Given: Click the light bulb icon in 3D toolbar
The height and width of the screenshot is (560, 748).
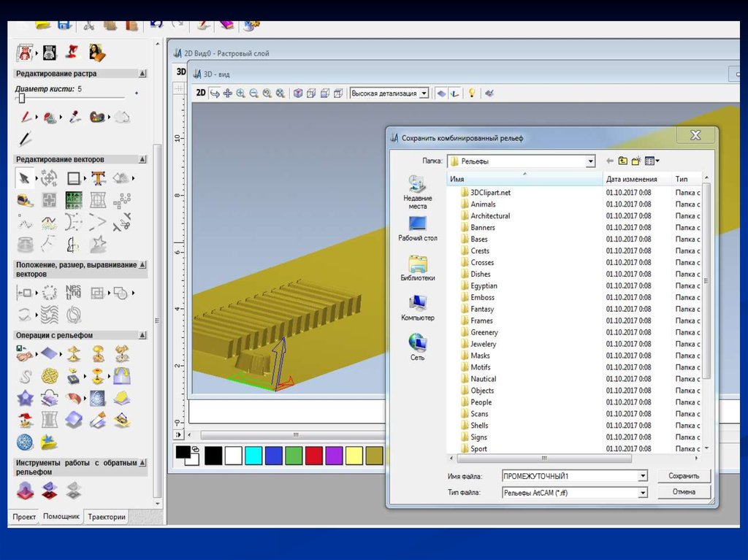Looking at the screenshot, I should 472,93.
